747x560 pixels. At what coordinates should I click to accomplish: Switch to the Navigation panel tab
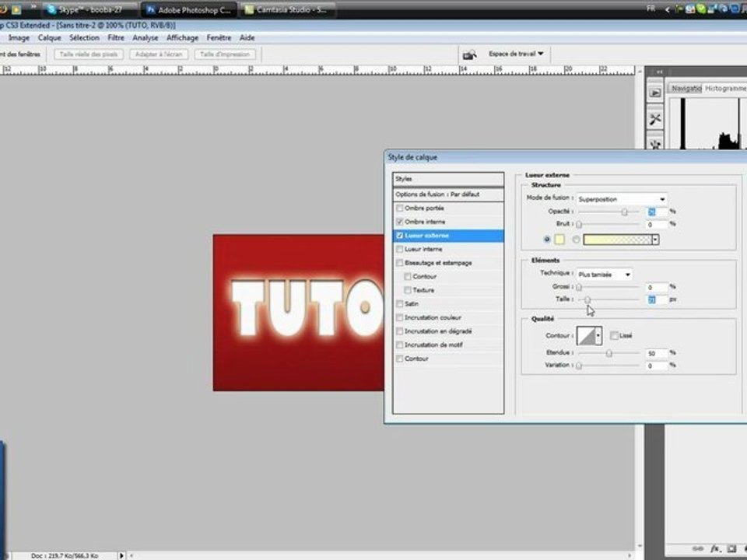pos(686,89)
